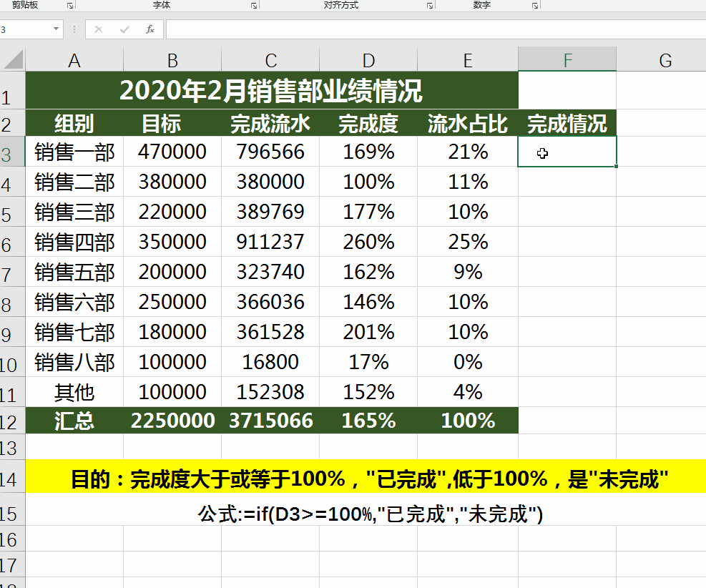
Task: Click the share 0% cell
Action: tap(468, 362)
